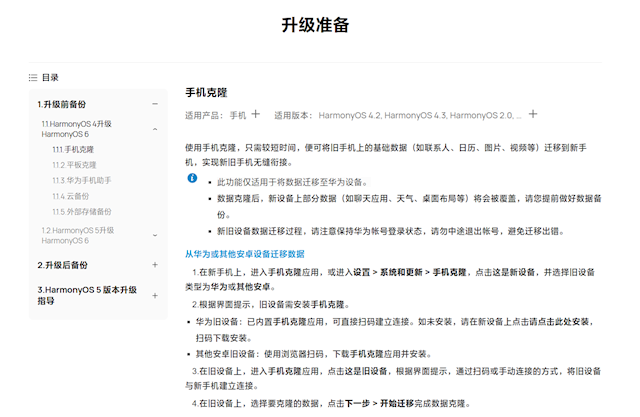Expand the 适用产品 plus icon after 手机
This screenshot has width=640, height=417.
(x=255, y=115)
